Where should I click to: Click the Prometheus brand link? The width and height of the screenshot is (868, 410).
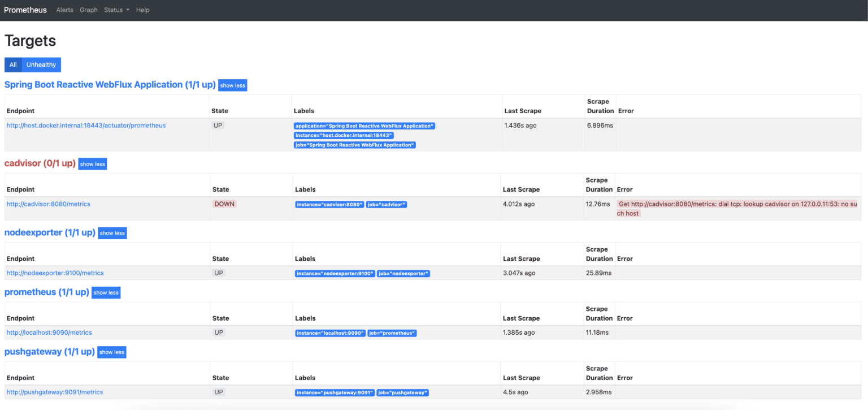pos(25,10)
